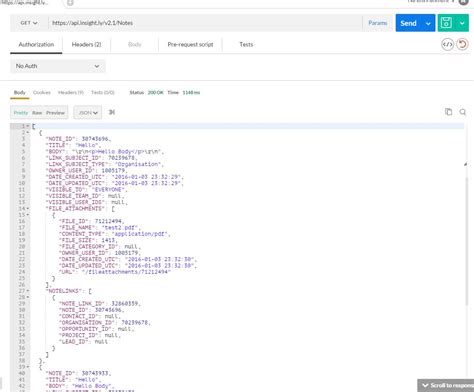The image size is (474, 392).
Task: Click the "Organisation" value
Action: point(138,164)
